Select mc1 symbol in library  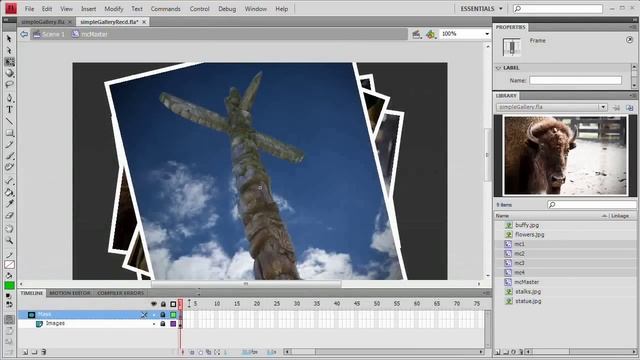pyautogui.click(x=519, y=244)
